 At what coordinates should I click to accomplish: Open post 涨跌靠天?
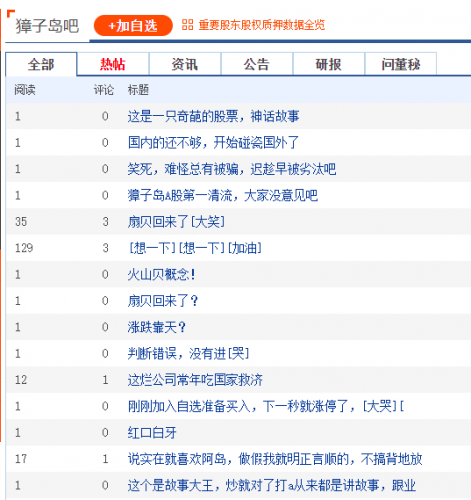click(x=157, y=327)
